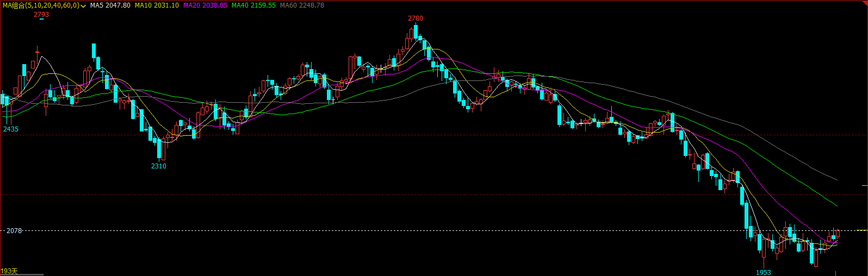Click the 1953 lowest price label
The height and width of the screenshot is (276, 868).
click(x=764, y=273)
